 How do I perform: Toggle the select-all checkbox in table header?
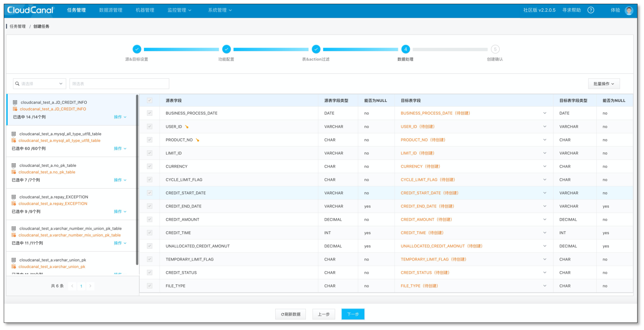click(150, 100)
